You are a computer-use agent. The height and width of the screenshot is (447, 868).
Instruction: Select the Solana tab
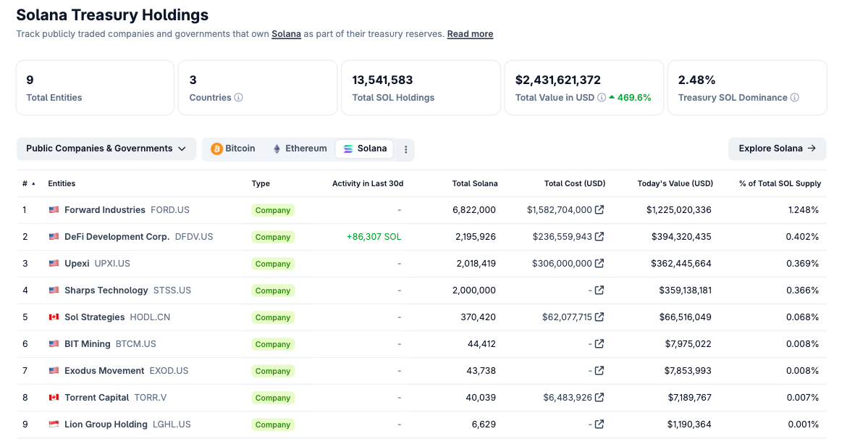365,149
